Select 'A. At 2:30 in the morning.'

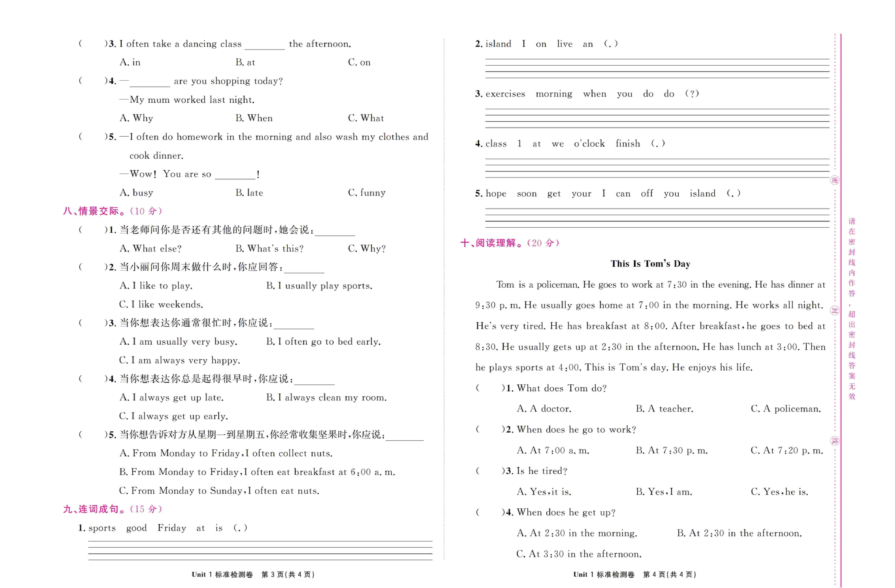[577, 534]
